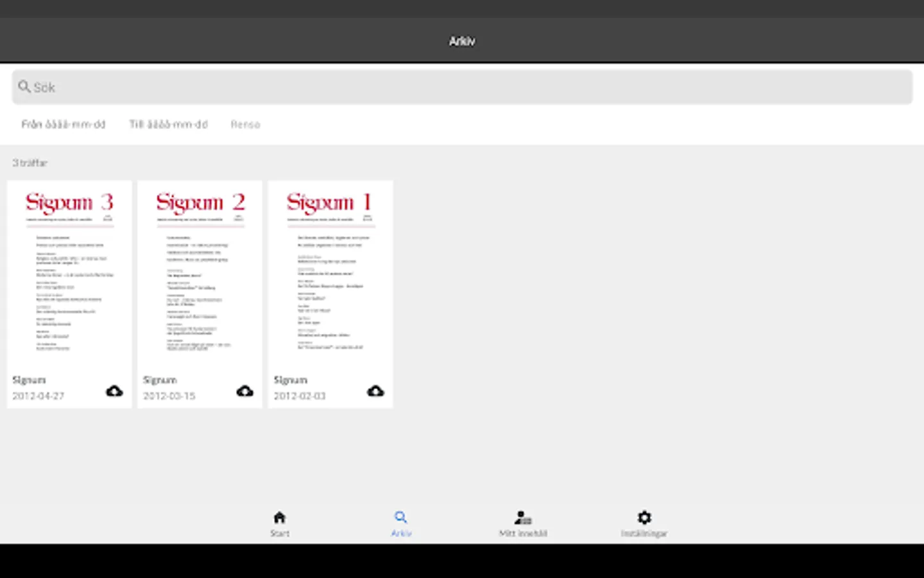924x578 pixels.
Task: Click the Arkiv title in header
Action: [462, 41]
